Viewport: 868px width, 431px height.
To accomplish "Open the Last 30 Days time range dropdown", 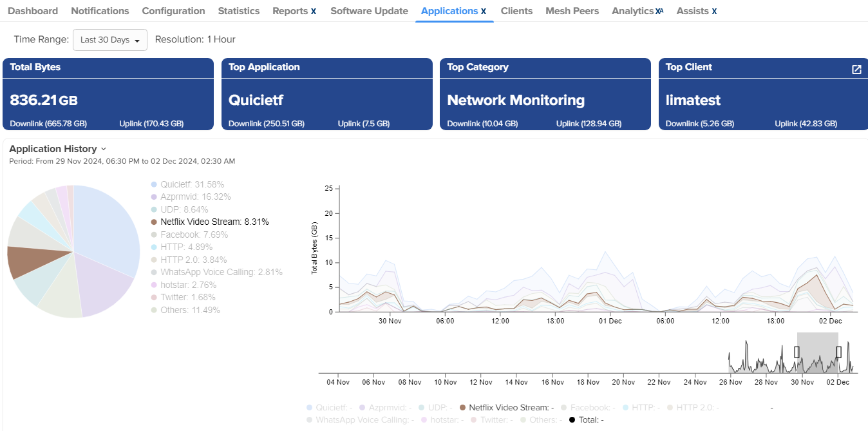I will click(109, 39).
